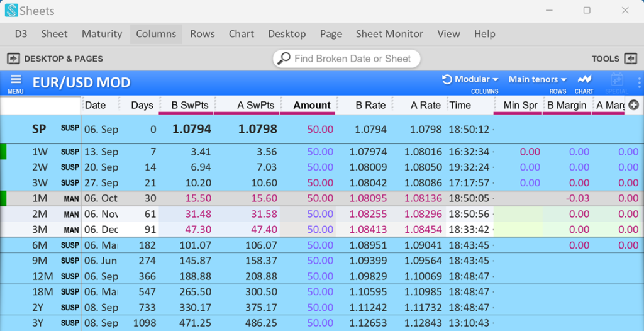Click the Desktop & Pages panel arrow icon
Screen dimensions: 644x331
[x=13, y=59]
